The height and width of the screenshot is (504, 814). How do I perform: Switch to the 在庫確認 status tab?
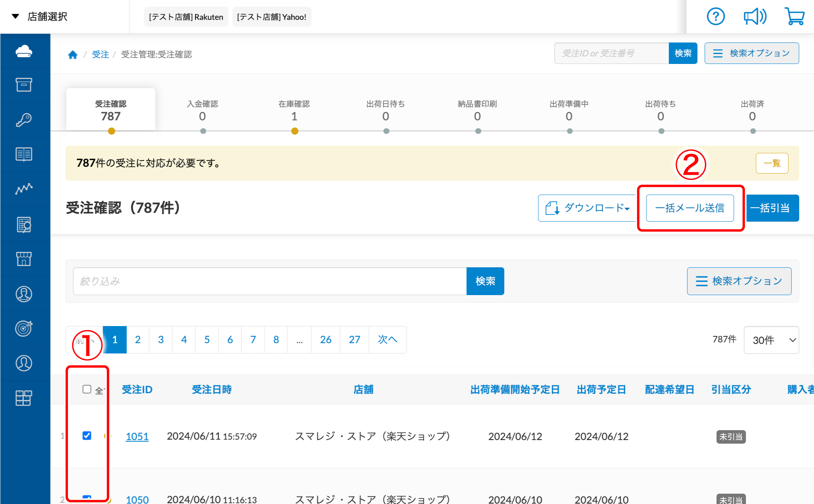(294, 110)
